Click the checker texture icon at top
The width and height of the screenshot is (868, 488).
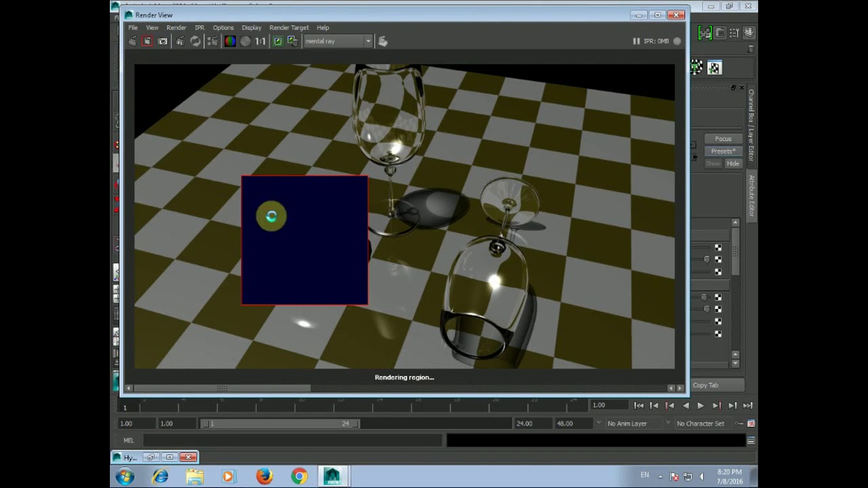point(714,67)
